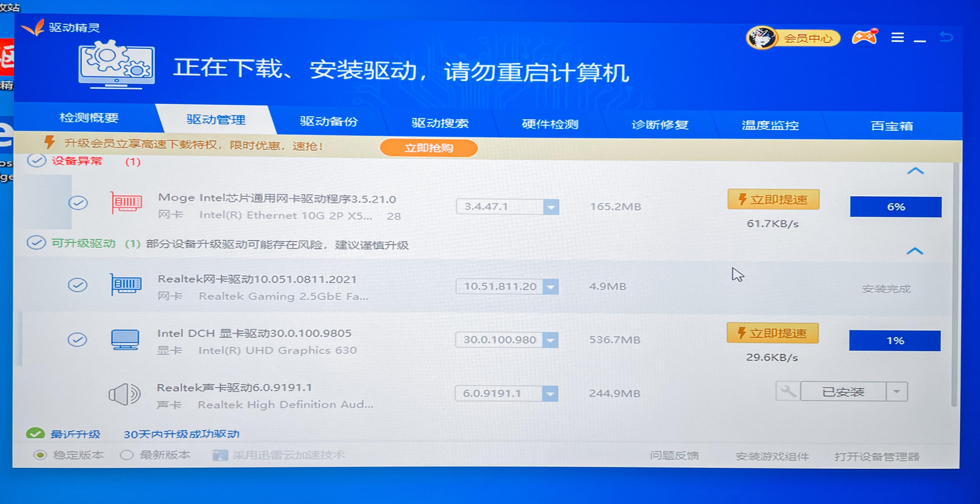Toggle the 设备异常 group checkbox
The width and height of the screenshot is (980, 504).
[37, 161]
